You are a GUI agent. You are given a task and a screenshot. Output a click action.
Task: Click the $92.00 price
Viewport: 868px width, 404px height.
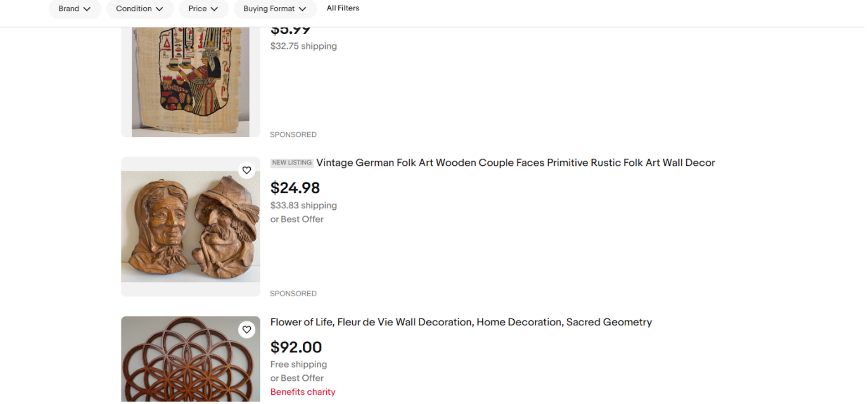click(x=296, y=347)
